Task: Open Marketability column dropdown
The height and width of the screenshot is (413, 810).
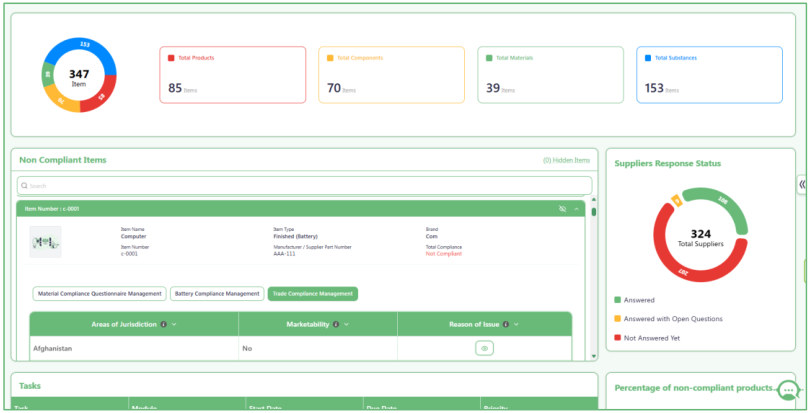Action: pyautogui.click(x=346, y=324)
